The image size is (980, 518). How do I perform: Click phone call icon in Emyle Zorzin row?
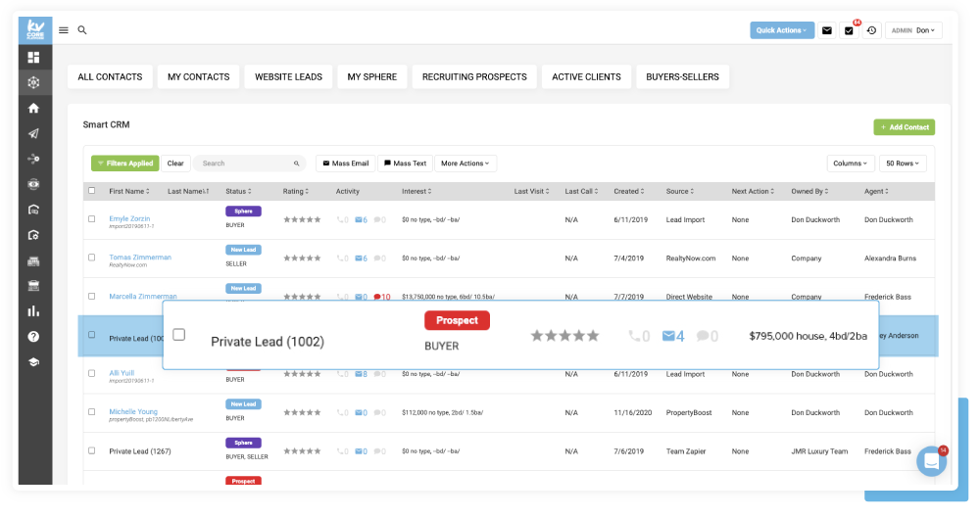[x=342, y=220]
